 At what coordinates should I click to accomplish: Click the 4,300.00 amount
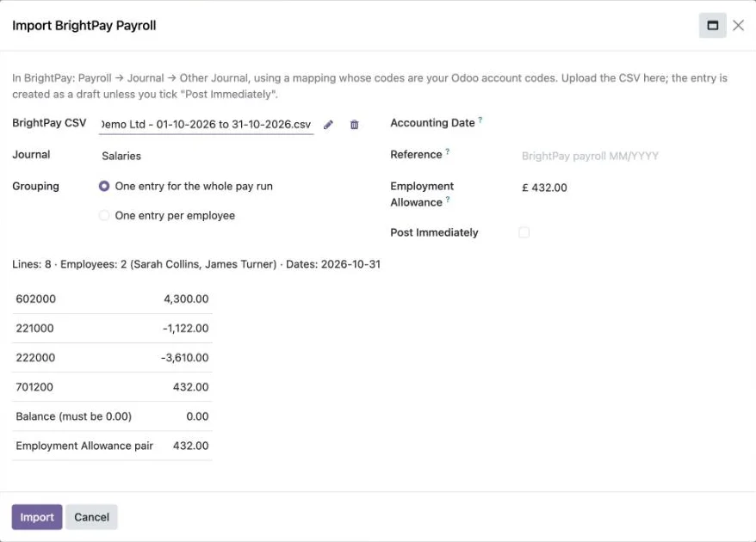pyautogui.click(x=186, y=299)
